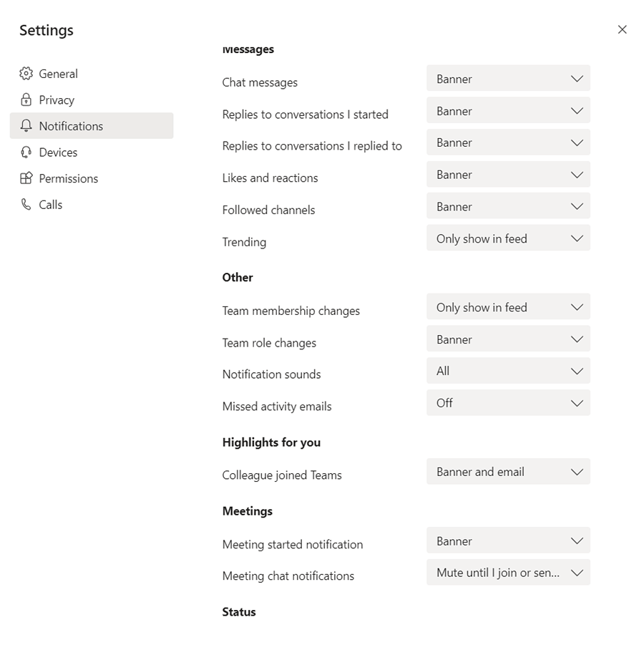
Task: Select the General settings gear icon
Action: pos(26,73)
